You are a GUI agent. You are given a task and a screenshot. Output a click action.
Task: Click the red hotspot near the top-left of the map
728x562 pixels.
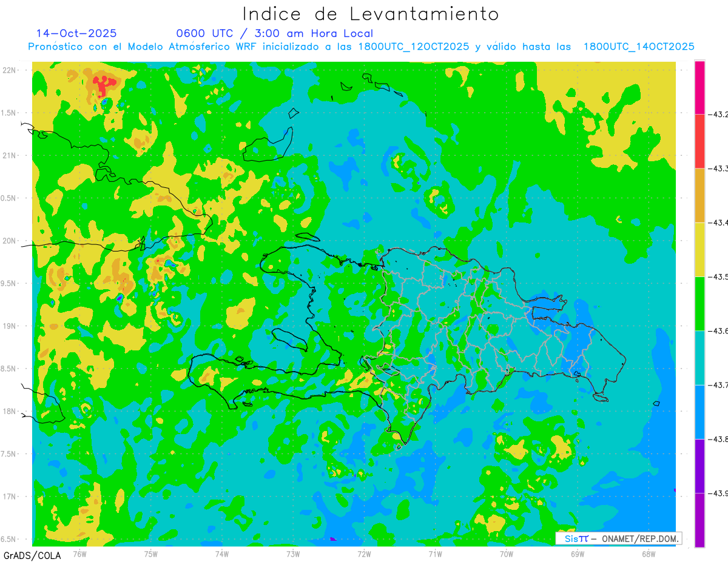(x=104, y=82)
